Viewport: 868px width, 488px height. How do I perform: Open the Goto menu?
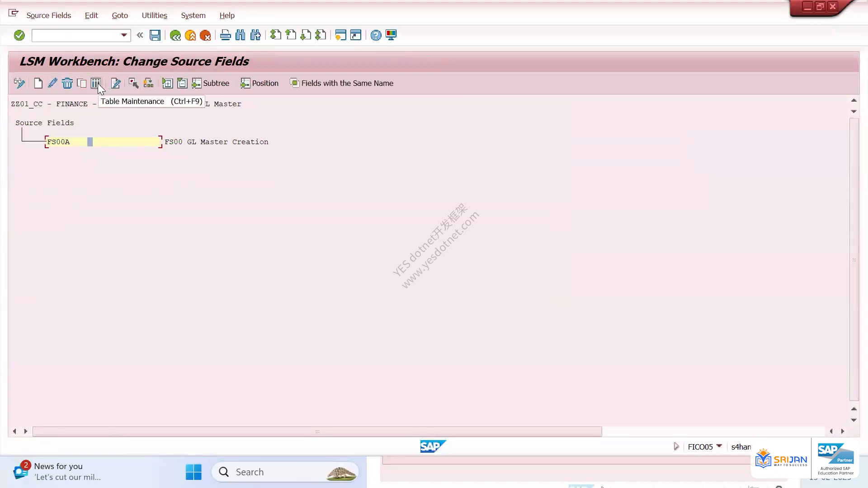coord(120,15)
